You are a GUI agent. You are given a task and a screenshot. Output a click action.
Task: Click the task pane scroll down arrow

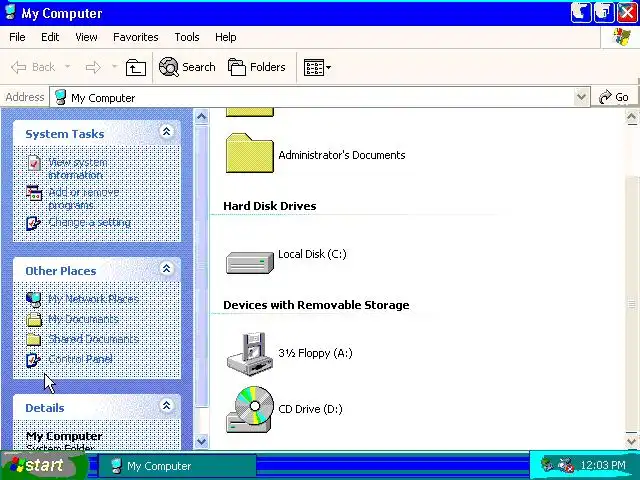tap(201, 441)
